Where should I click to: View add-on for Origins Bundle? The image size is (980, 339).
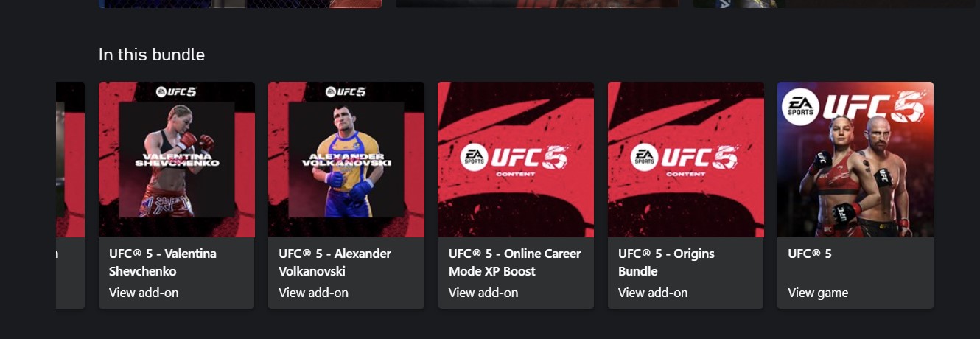(653, 293)
